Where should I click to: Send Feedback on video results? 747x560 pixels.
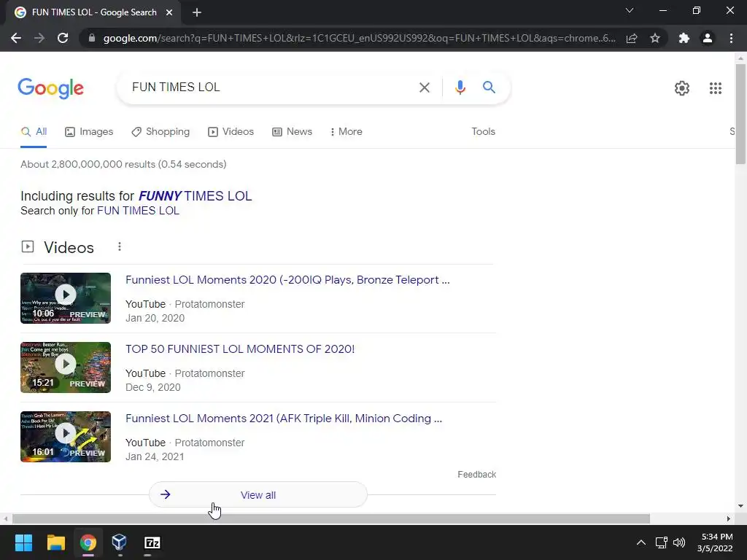point(476,474)
